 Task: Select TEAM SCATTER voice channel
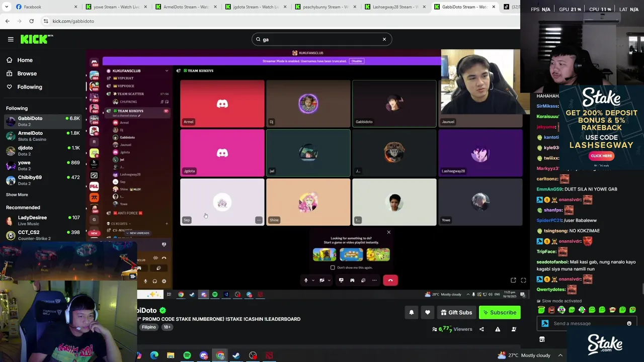(x=137, y=94)
